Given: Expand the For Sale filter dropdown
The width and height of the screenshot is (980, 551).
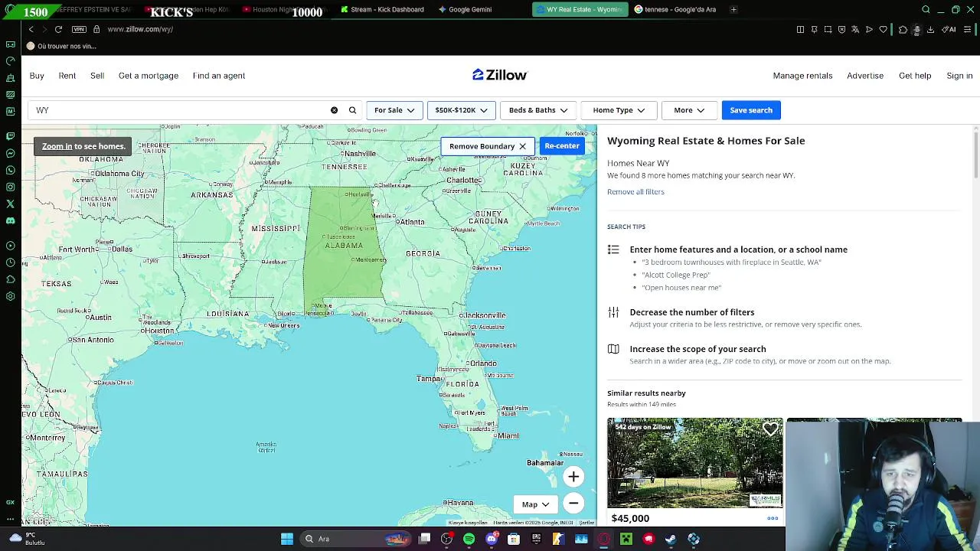Looking at the screenshot, I should click(394, 110).
